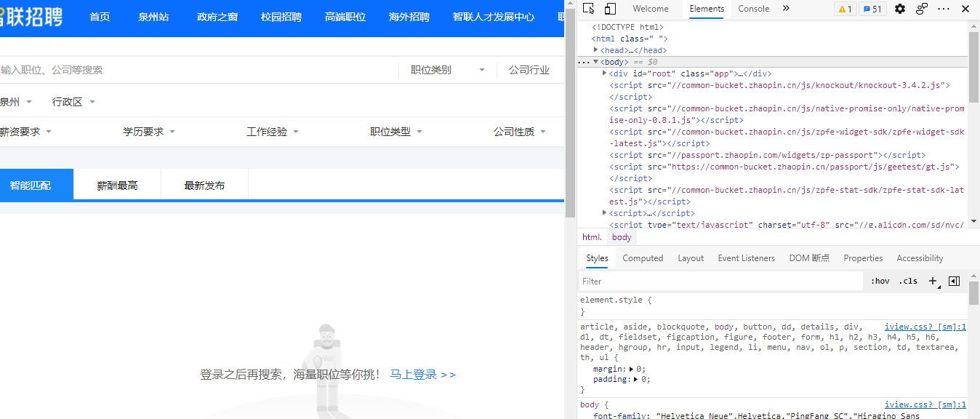Expand the div id root node
The width and height of the screenshot is (980, 419).
coord(605,73)
